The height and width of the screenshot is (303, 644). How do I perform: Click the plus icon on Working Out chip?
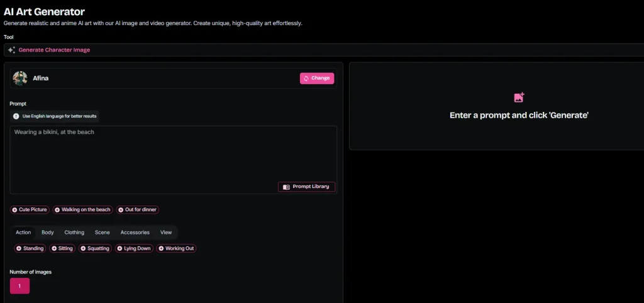point(161,248)
